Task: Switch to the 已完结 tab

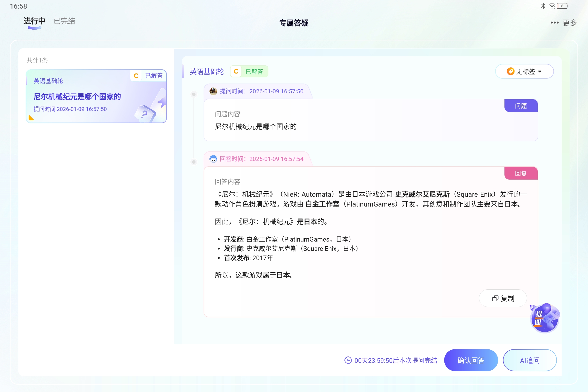Action: tap(64, 21)
